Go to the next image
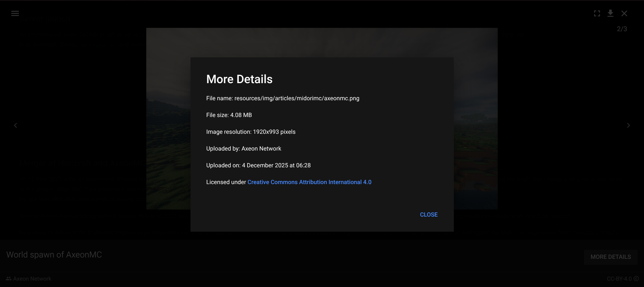 [x=629, y=125]
